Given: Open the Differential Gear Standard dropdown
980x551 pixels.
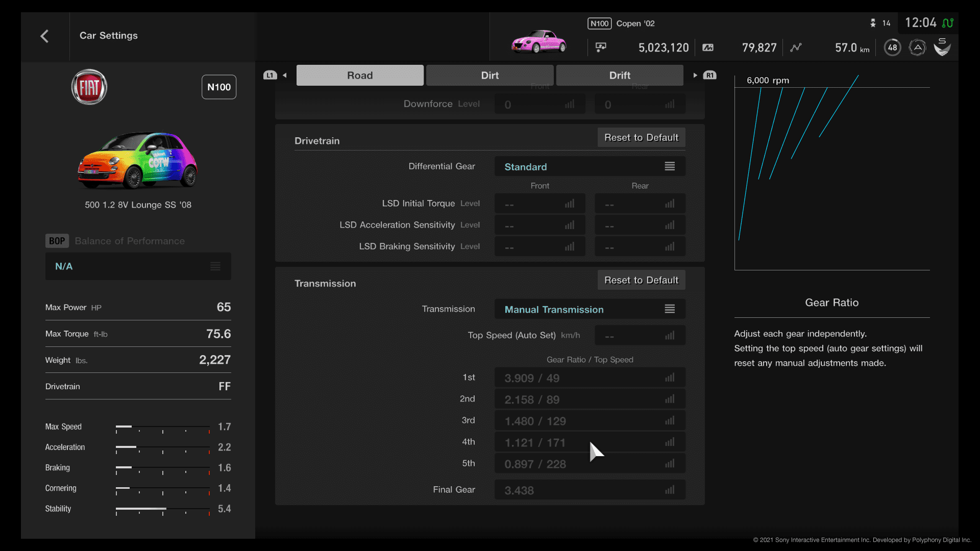Looking at the screenshot, I should [x=590, y=166].
